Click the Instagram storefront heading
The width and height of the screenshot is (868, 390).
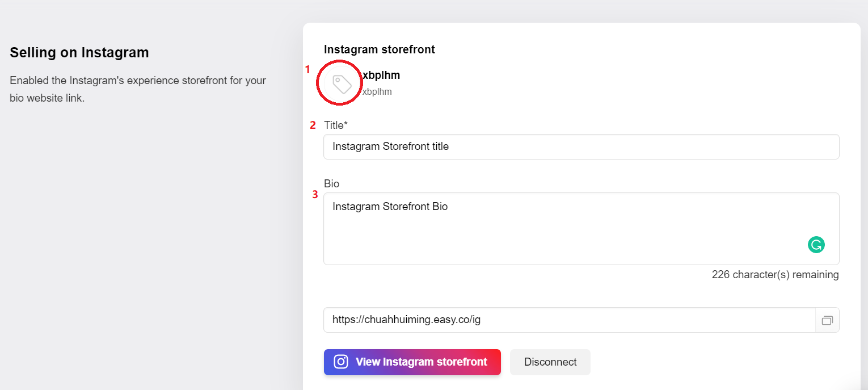[x=380, y=49]
